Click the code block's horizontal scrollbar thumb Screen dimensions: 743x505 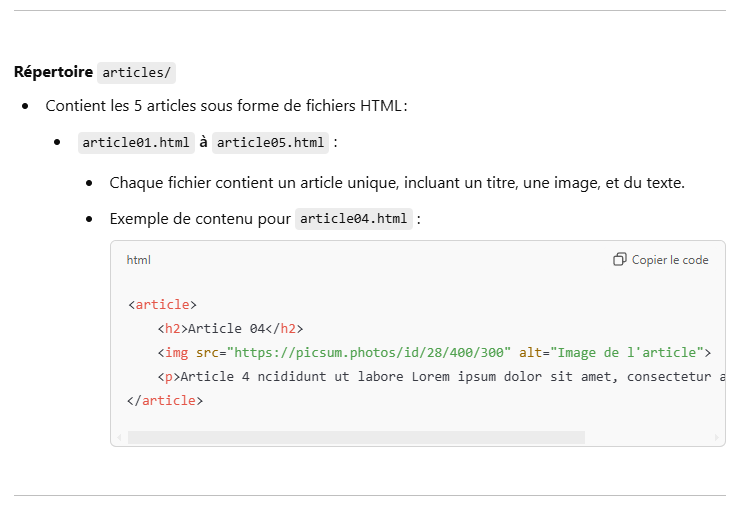[x=355, y=438]
